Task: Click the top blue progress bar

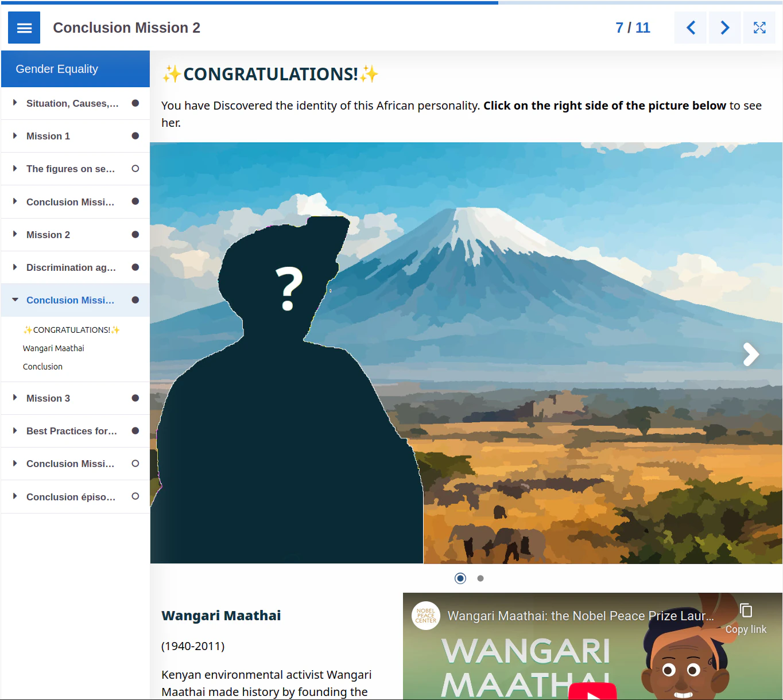Action: click(249, 2)
